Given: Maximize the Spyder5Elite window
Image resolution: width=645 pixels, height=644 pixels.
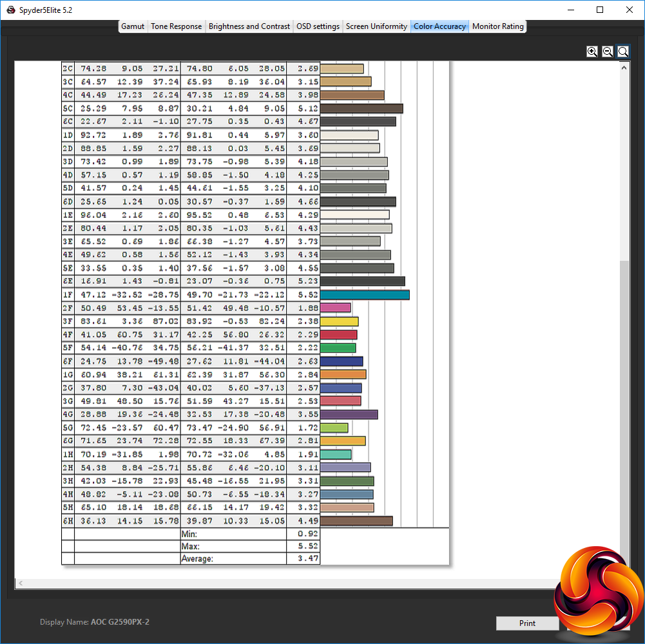Looking at the screenshot, I should pos(600,10).
